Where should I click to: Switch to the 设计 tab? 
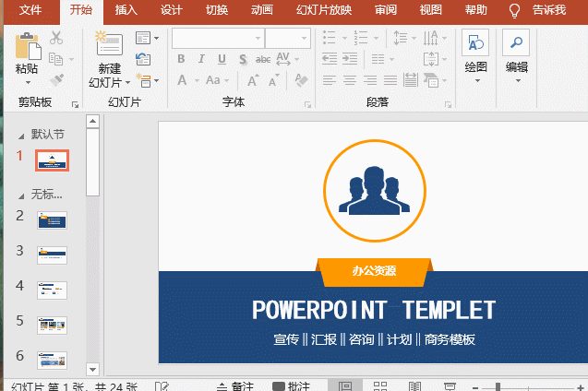[x=172, y=10]
